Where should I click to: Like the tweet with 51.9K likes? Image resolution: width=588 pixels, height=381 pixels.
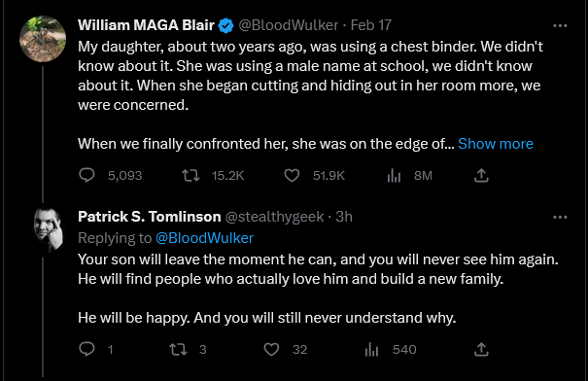(x=292, y=175)
